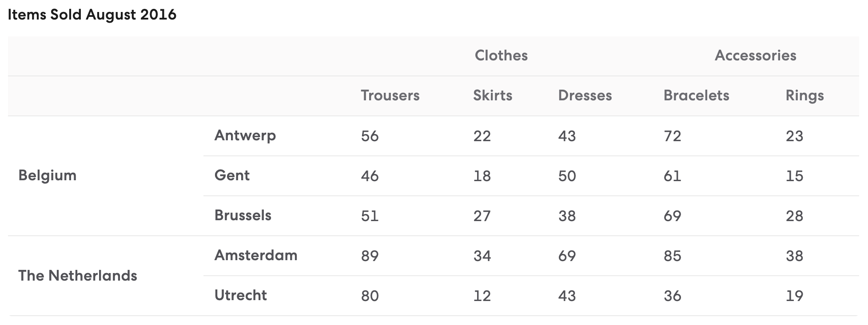The image size is (868, 325).
Task: Select the Dresses column header
Action: [585, 95]
